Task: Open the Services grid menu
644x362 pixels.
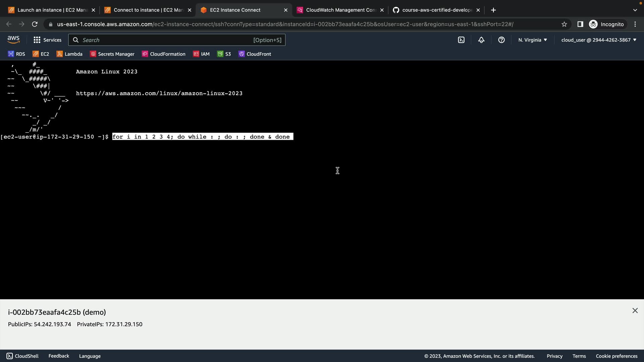Action: (x=47, y=40)
